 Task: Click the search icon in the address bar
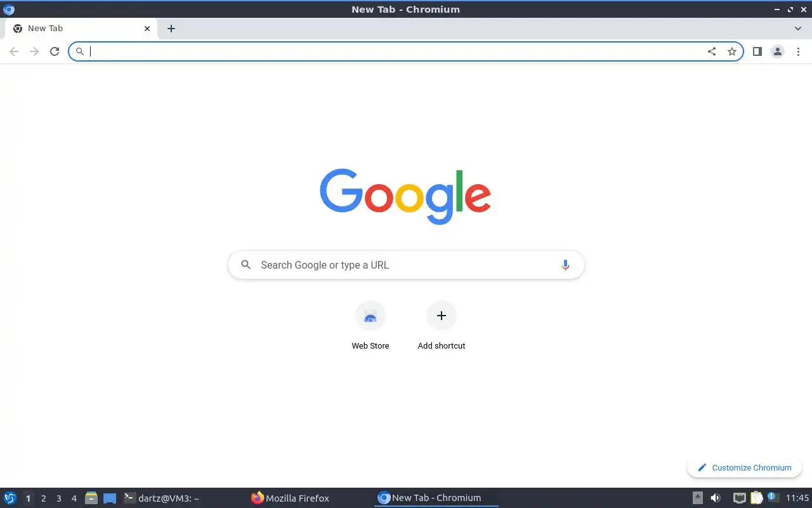pyautogui.click(x=80, y=51)
